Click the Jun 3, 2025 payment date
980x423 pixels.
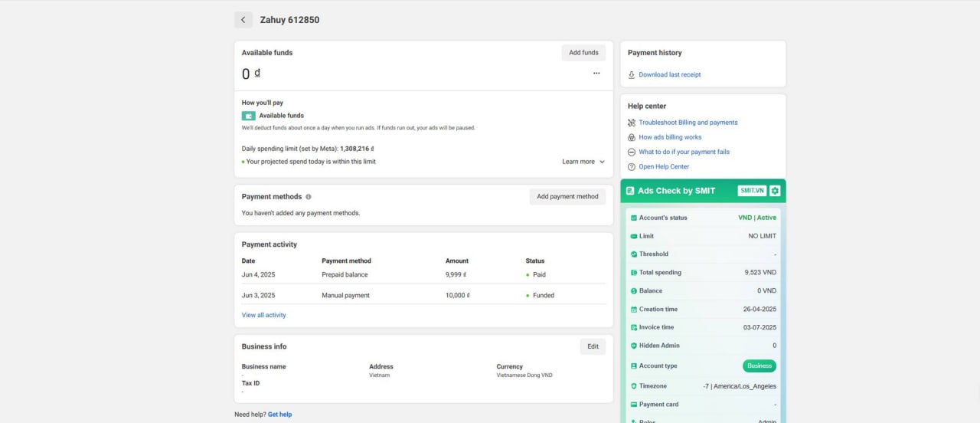pos(258,295)
